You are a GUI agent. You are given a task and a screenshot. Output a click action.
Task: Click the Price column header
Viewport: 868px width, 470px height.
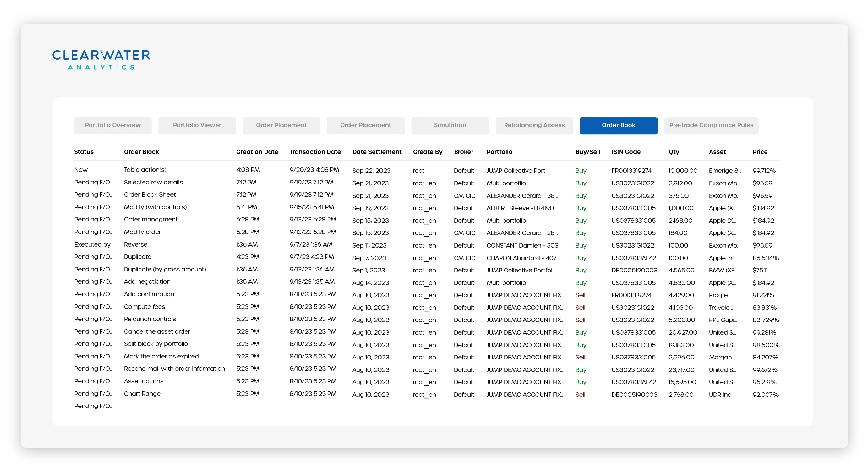pos(760,152)
